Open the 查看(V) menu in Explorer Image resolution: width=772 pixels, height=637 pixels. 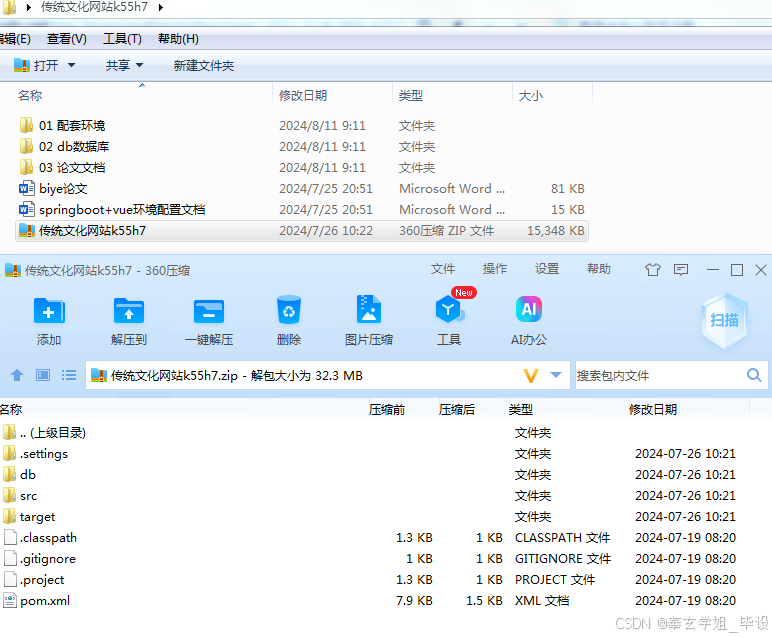pos(66,39)
